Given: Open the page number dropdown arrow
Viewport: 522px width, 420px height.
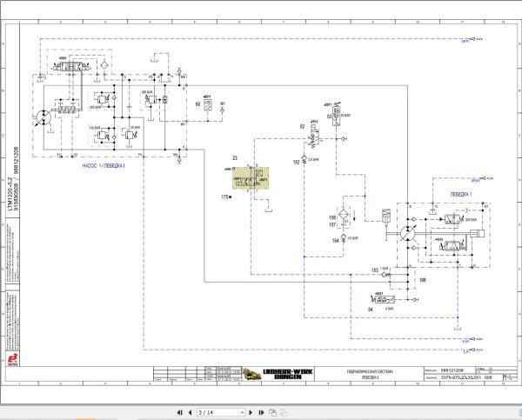Looking at the screenshot, I should [242, 413].
